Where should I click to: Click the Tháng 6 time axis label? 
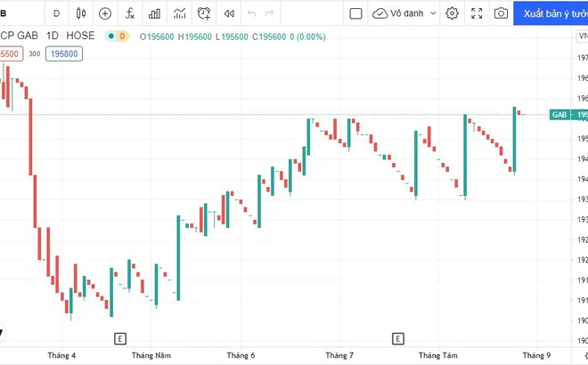[241, 355]
